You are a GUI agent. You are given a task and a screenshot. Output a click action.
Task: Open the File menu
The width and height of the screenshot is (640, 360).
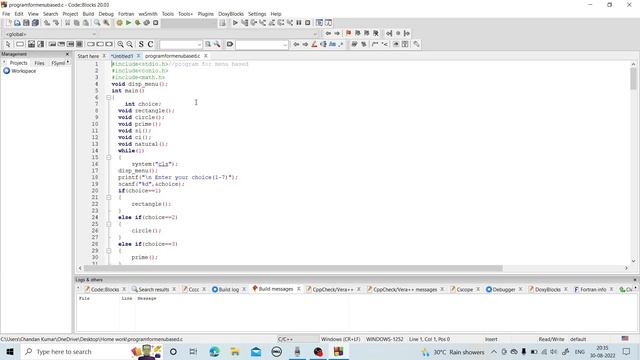tap(6, 14)
